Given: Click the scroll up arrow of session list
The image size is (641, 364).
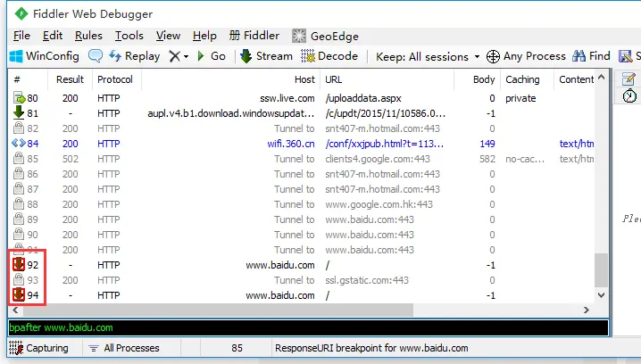Looking at the screenshot, I should click(601, 77).
